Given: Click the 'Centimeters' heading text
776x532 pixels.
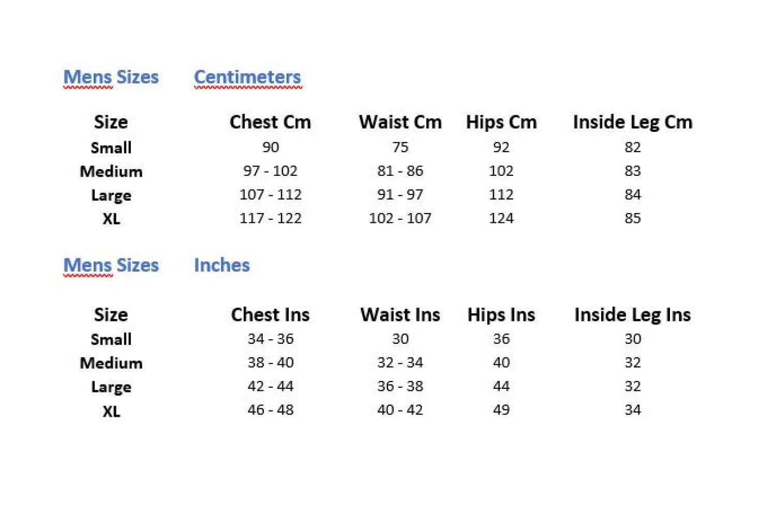Looking at the screenshot, I should [247, 77].
